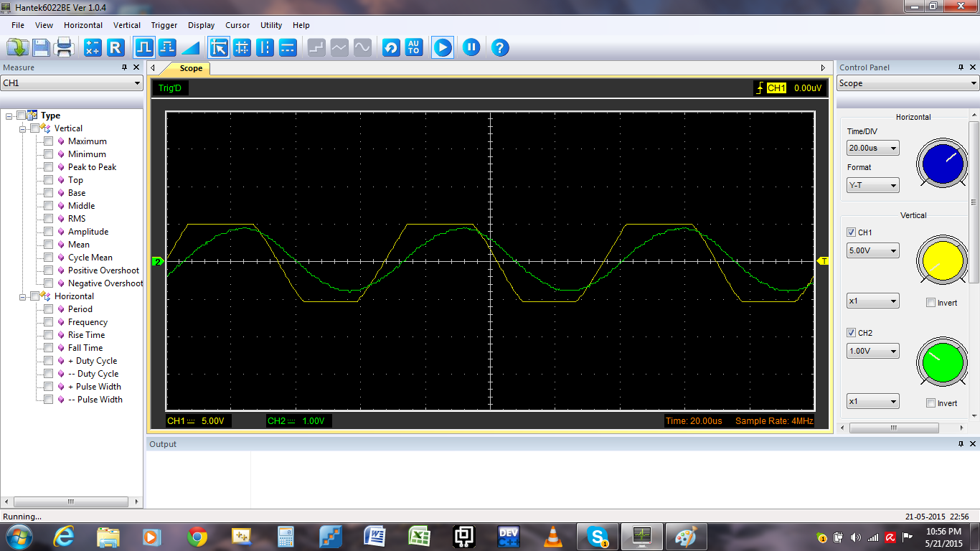Open Skype from the taskbar
980x551 pixels.
(598, 536)
